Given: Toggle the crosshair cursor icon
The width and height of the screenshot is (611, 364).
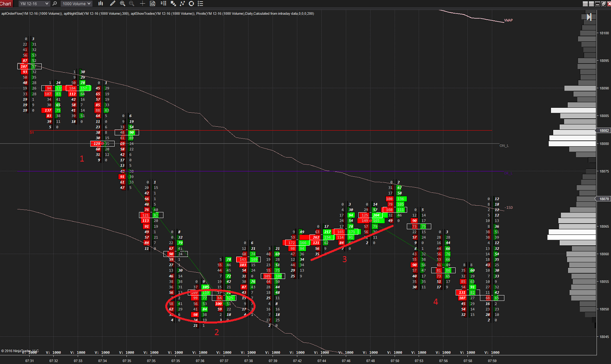Looking at the screenshot, I should point(142,4).
